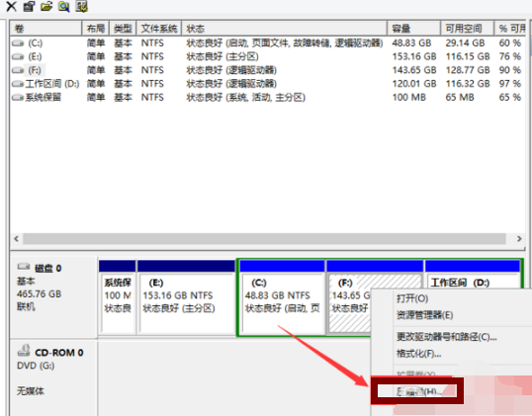Sort by the 文件系统 column header
Viewport: 532px width, 416px height.
point(159,29)
